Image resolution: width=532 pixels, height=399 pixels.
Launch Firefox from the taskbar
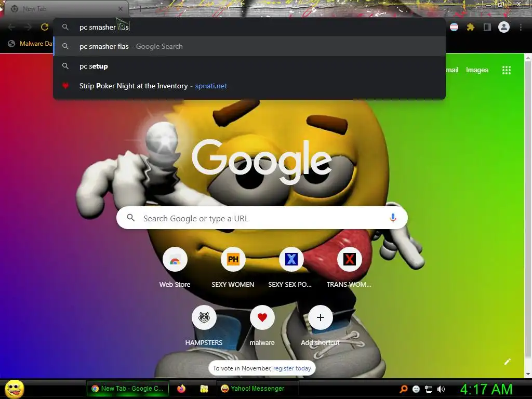181,389
